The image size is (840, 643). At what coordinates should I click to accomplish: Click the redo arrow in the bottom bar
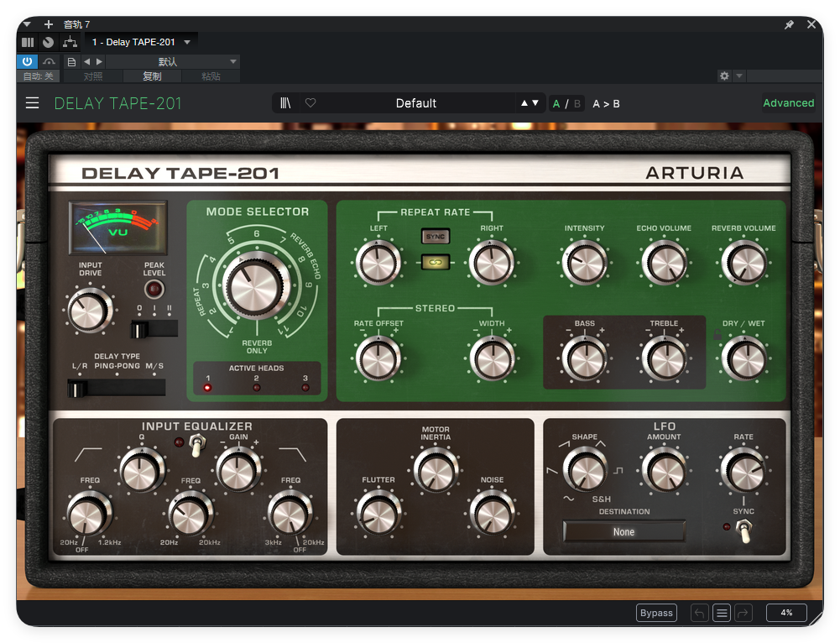coord(743,613)
